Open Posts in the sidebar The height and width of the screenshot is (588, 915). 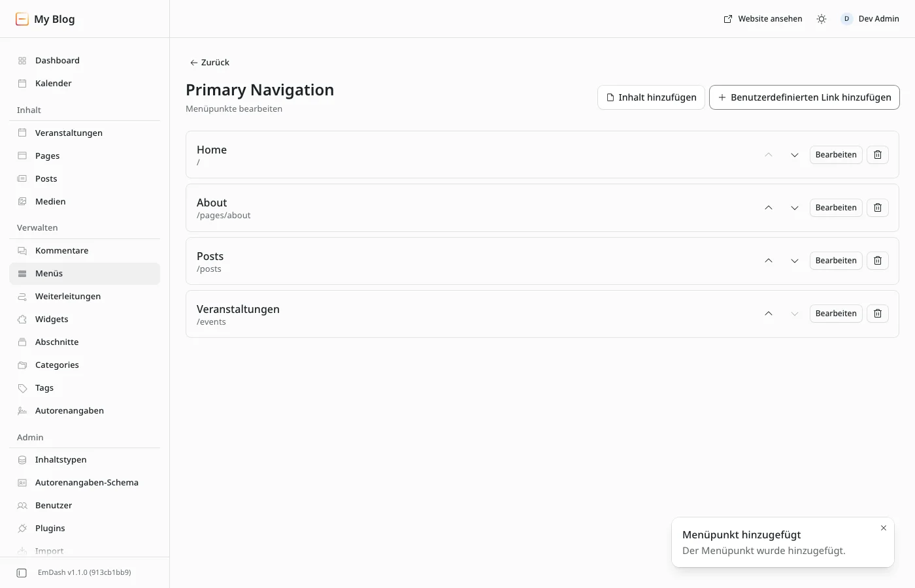[85, 179]
